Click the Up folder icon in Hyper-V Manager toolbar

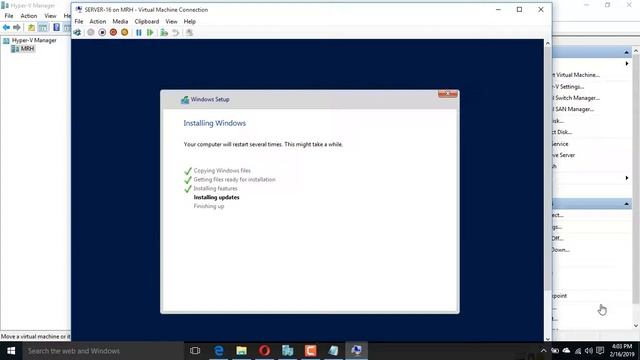click(x=31, y=27)
